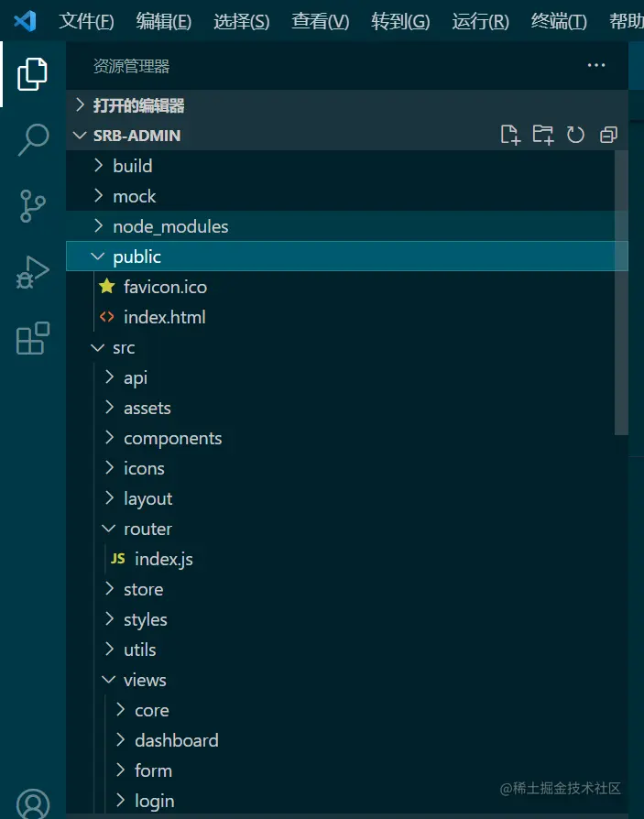Screen dimensions: 644x819
Task: Click the 资源管理器 panel title
Action: pyautogui.click(x=131, y=66)
